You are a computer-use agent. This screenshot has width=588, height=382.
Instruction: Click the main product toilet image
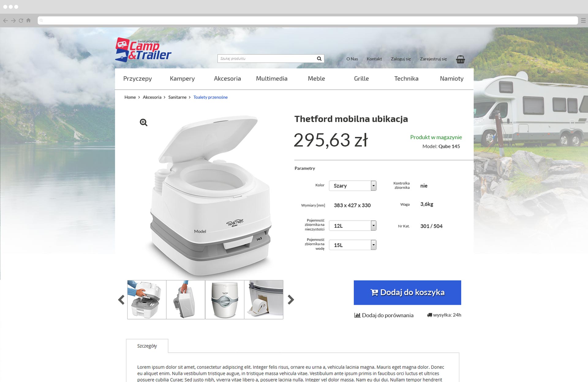(211, 196)
